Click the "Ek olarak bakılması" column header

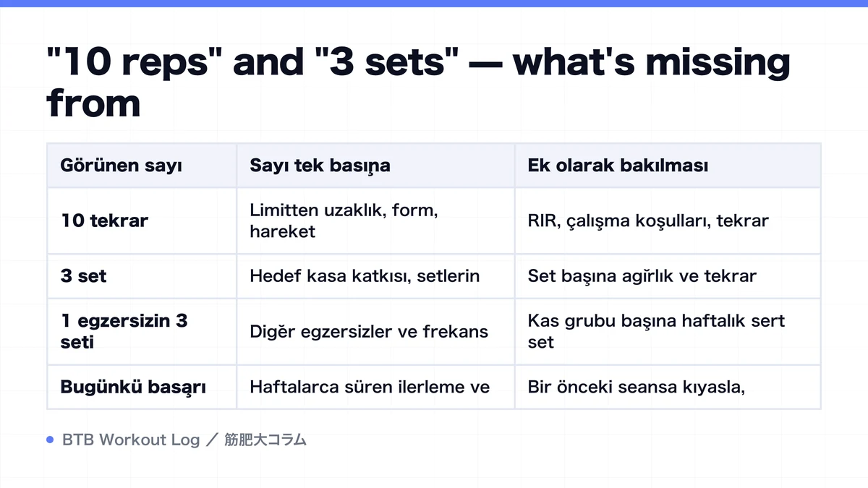[x=668, y=166]
